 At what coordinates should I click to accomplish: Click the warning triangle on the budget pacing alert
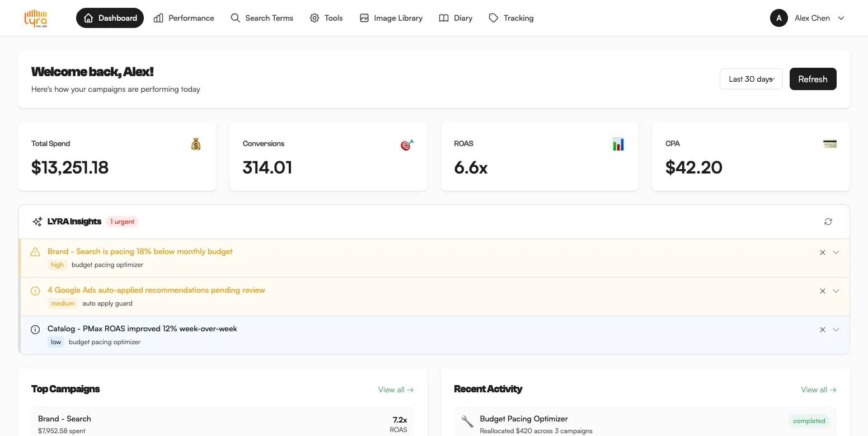coord(35,252)
